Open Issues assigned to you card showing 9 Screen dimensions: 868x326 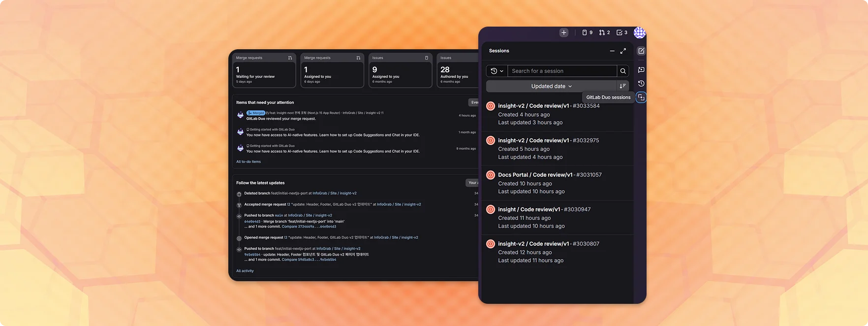400,70
